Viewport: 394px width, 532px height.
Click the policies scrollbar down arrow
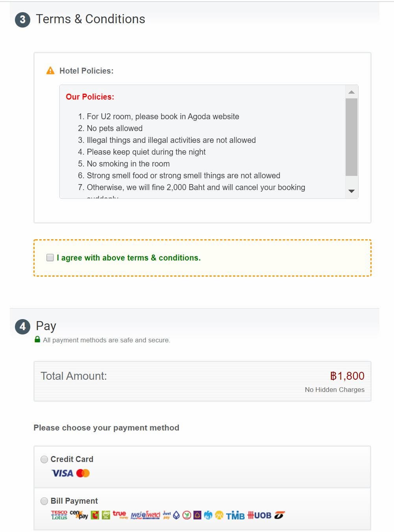pos(352,191)
